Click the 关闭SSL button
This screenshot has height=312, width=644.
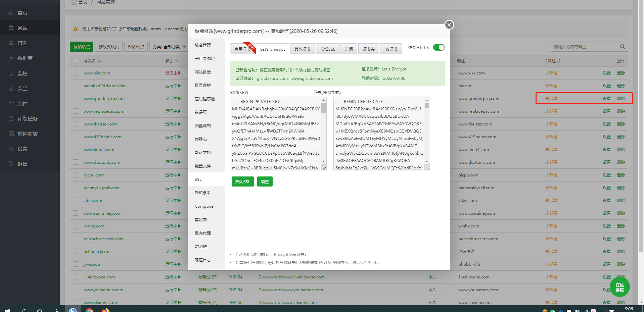point(243,181)
